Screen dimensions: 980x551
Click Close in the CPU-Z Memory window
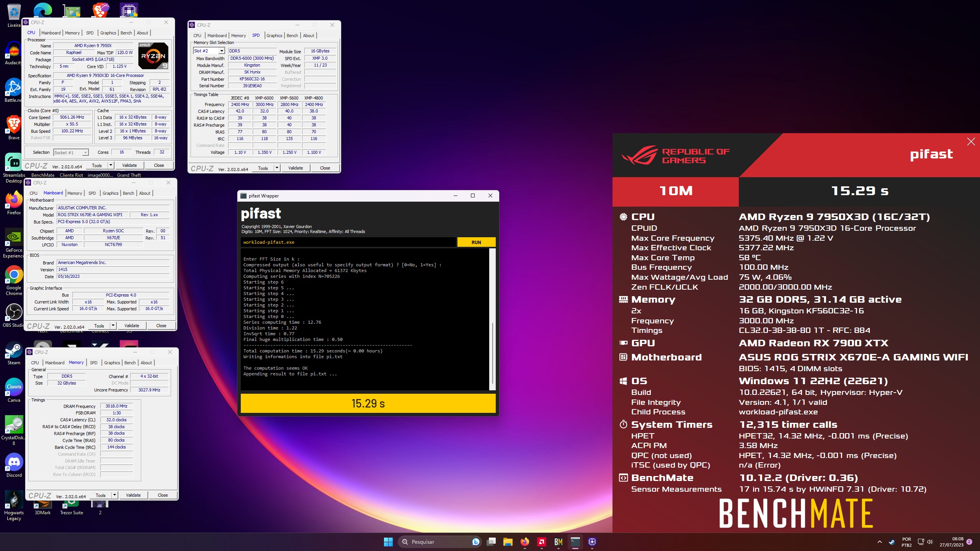[x=163, y=495]
